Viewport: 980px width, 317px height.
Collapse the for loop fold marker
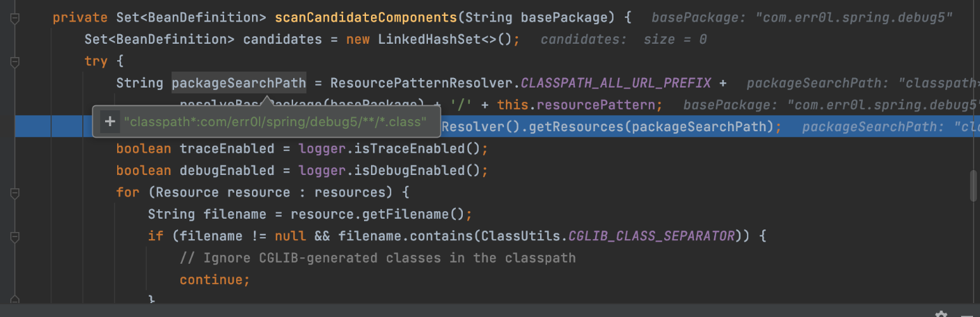pos(15,193)
